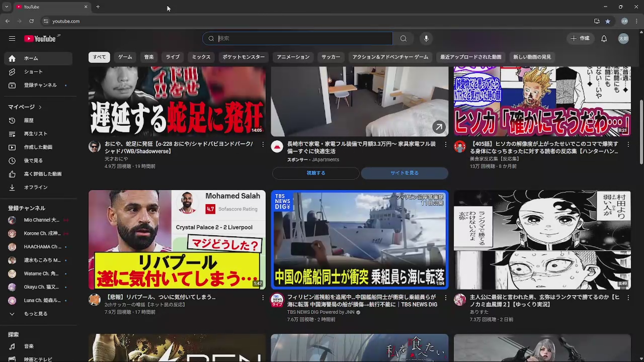Open Shorts from the sidebar
The width and height of the screenshot is (644, 362).
[33, 72]
